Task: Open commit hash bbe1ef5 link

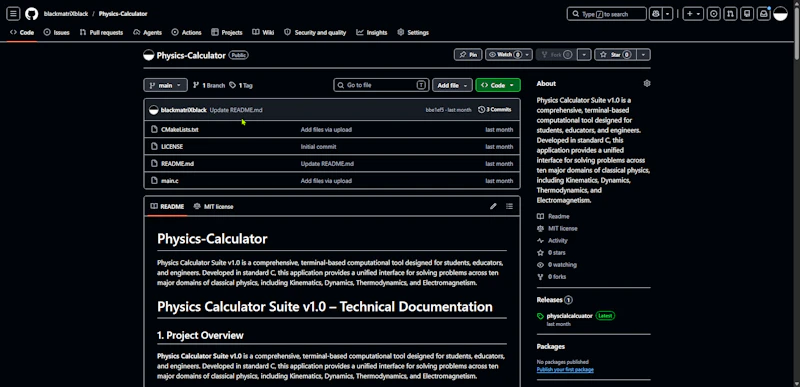Action: point(434,110)
